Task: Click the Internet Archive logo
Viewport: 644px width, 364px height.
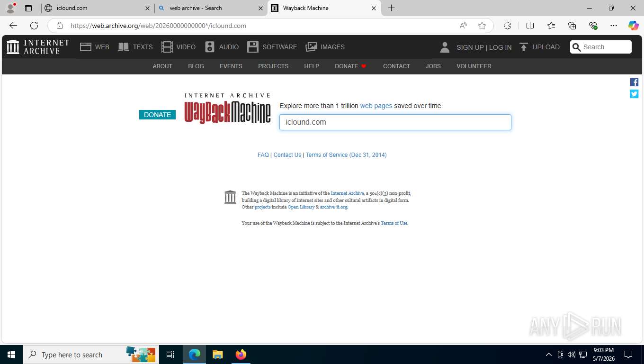Action: 38,47
